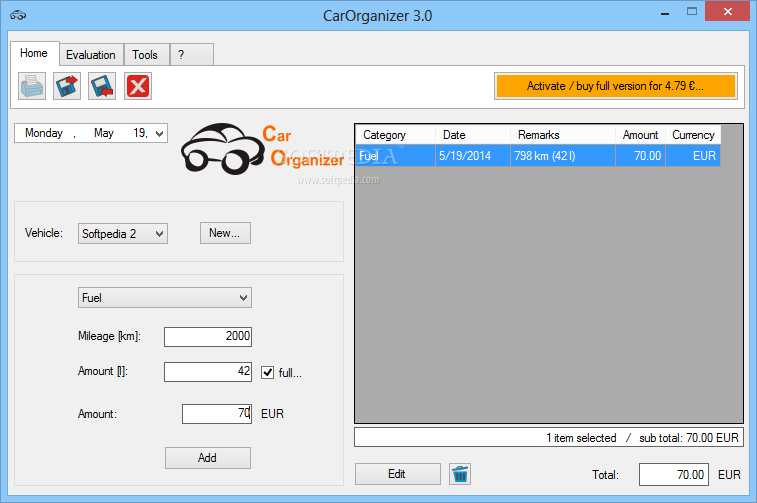Screen dimensions: 757x503
Task: Focus the Mileage [km] field
Action: 208,336
